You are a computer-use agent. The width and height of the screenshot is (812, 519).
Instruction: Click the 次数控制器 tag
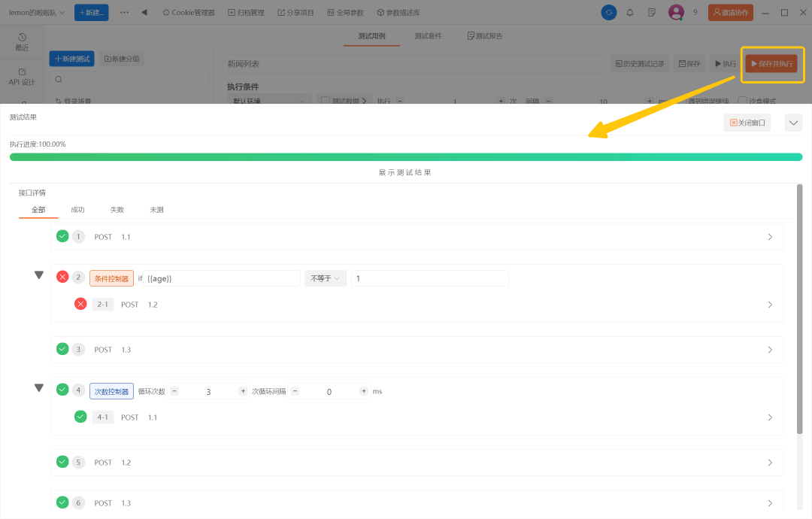pos(111,391)
